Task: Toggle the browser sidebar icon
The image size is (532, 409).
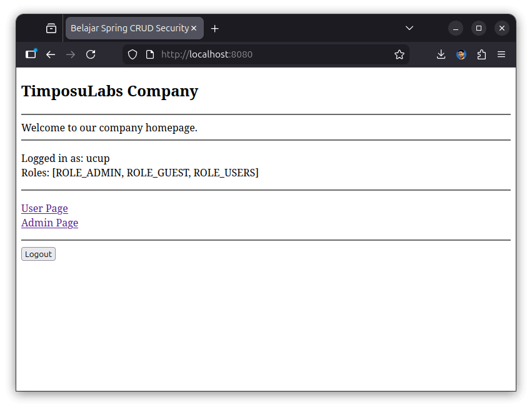Action: pos(31,54)
